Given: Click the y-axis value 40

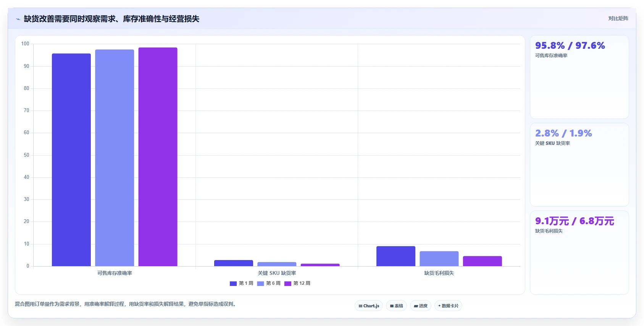Looking at the screenshot, I should (26, 177).
